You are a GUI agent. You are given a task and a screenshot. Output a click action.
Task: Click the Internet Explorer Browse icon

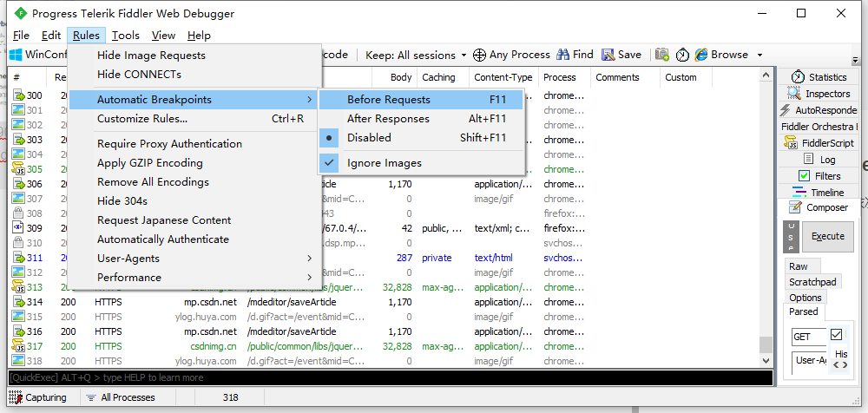[x=701, y=55]
